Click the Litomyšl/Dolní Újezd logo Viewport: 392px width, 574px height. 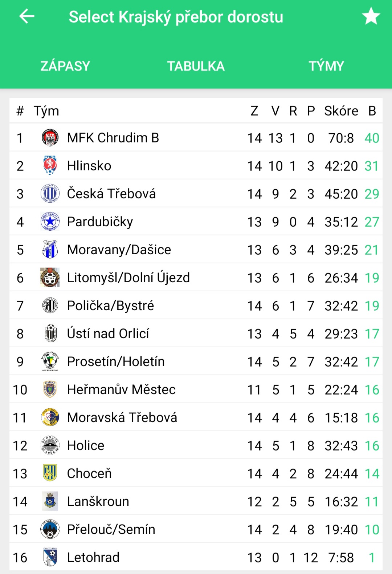(x=50, y=278)
